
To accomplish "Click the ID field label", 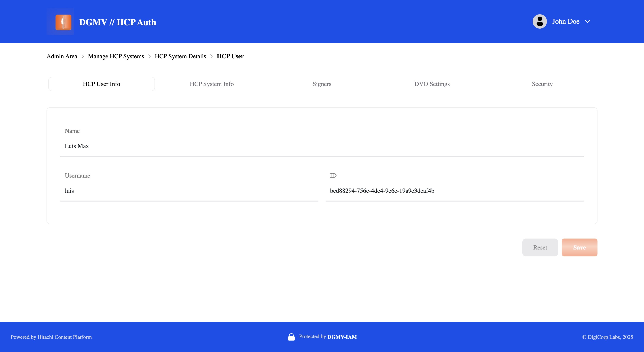I will [x=333, y=176].
